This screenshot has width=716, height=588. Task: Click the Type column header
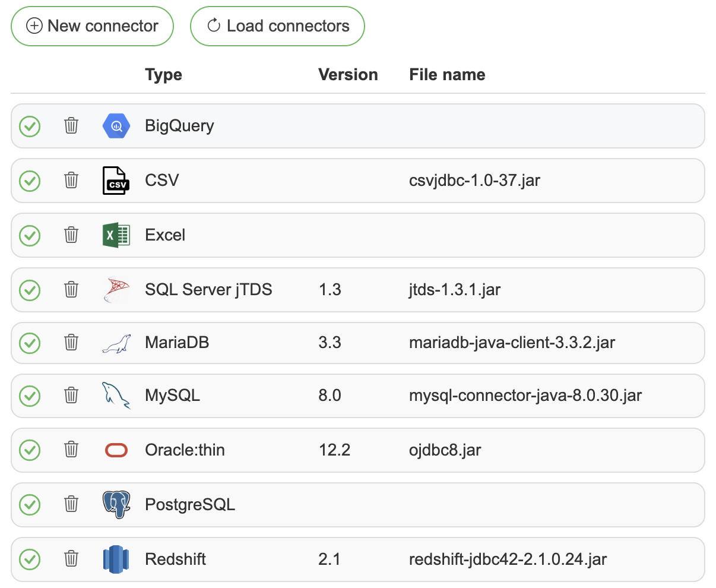[163, 75]
